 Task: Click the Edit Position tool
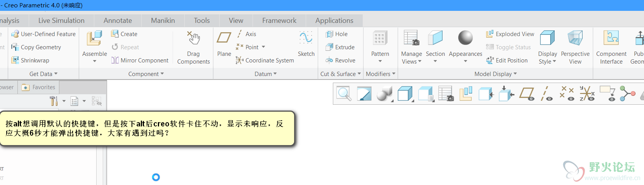pos(507,61)
